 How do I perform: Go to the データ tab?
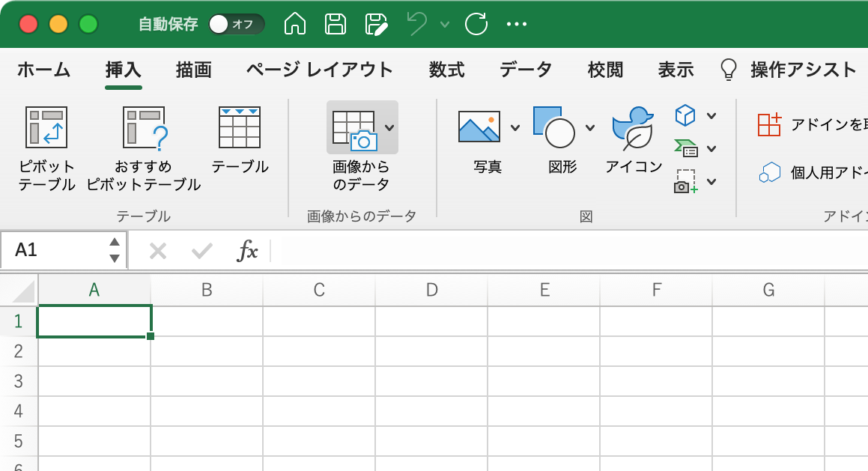pos(526,70)
